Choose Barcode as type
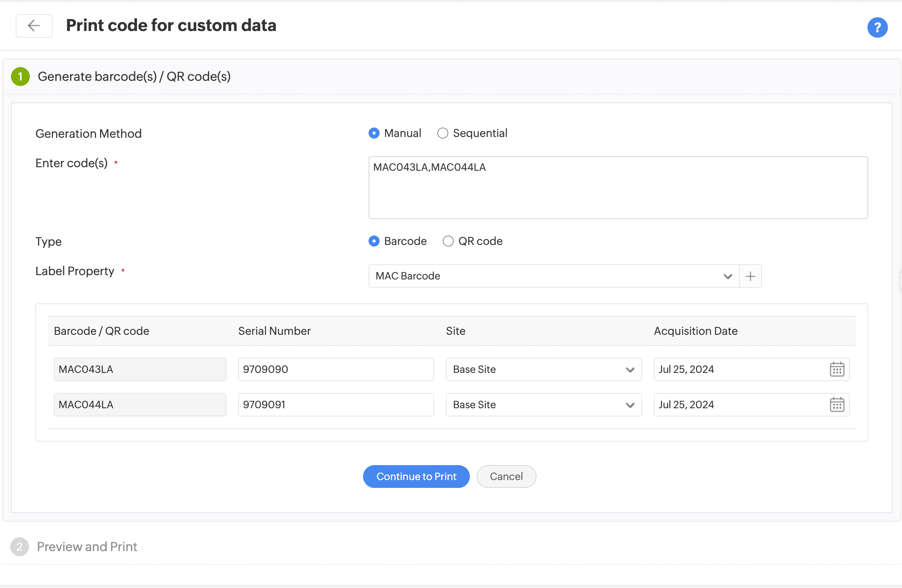The width and height of the screenshot is (902, 588). [x=374, y=241]
